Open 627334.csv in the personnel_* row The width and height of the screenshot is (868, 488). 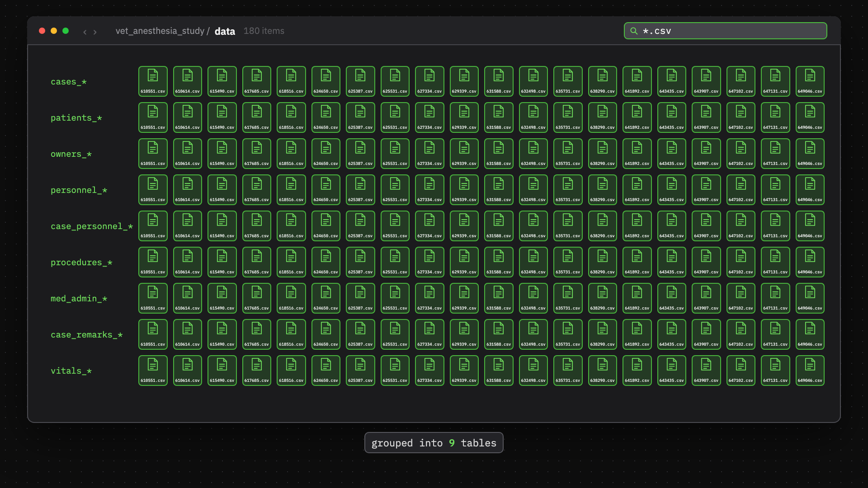(x=429, y=190)
